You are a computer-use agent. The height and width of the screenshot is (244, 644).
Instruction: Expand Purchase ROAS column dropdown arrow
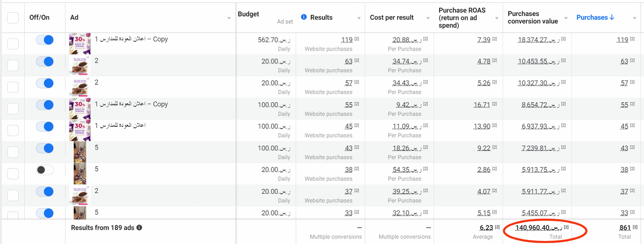497,18
